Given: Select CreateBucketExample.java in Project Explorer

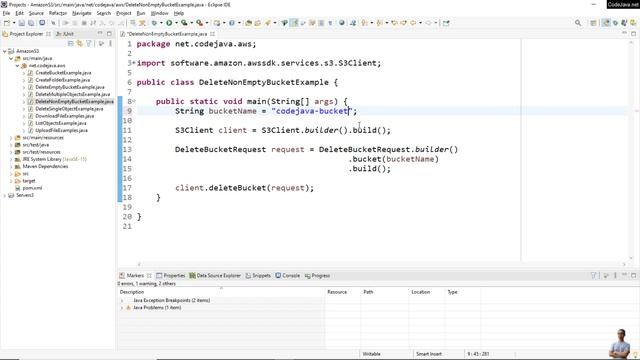Looking at the screenshot, I should [63, 73].
